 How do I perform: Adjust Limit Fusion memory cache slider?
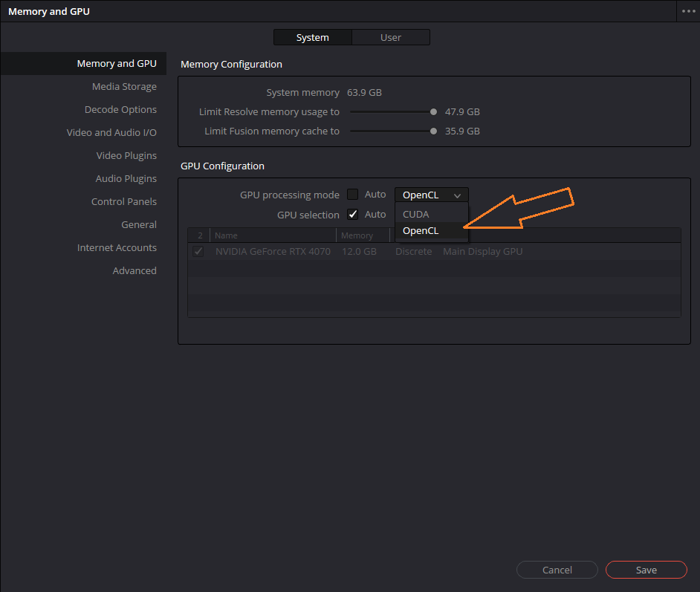point(433,131)
